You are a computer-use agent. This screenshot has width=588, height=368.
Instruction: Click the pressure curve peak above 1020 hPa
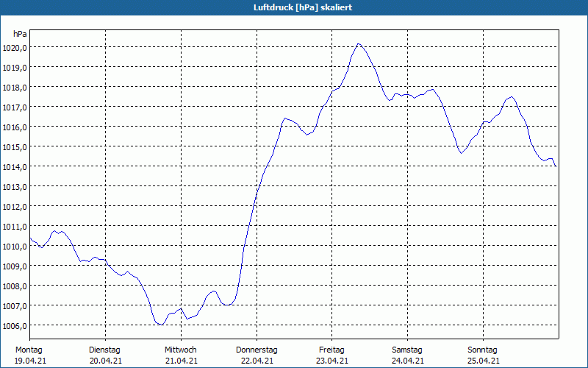coord(359,44)
